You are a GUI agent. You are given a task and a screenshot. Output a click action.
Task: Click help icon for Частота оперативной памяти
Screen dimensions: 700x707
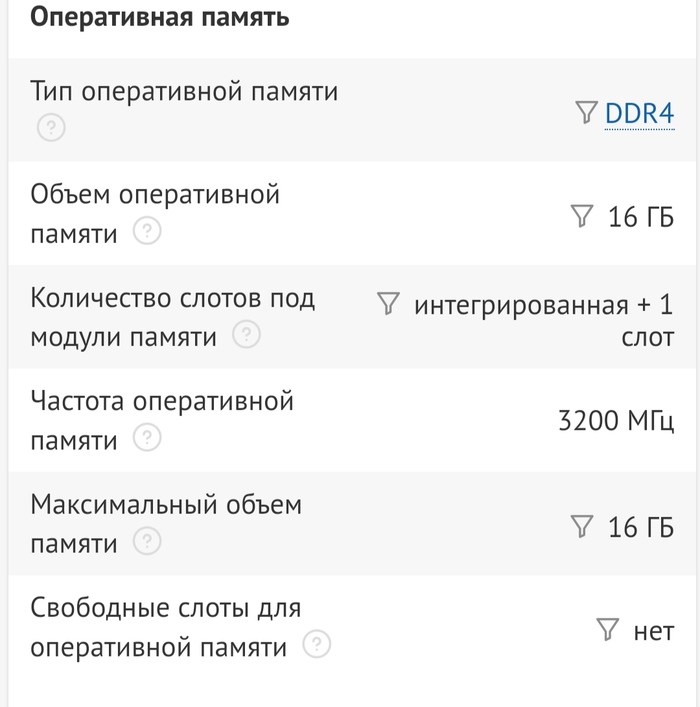tap(147, 439)
